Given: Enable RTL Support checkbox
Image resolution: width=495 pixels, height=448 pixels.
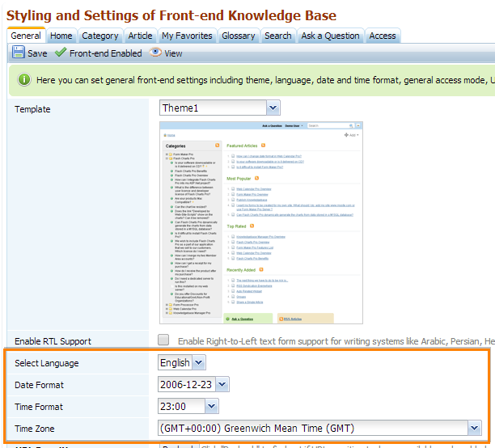Looking at the screenshot, I should (x=163, y=340).
